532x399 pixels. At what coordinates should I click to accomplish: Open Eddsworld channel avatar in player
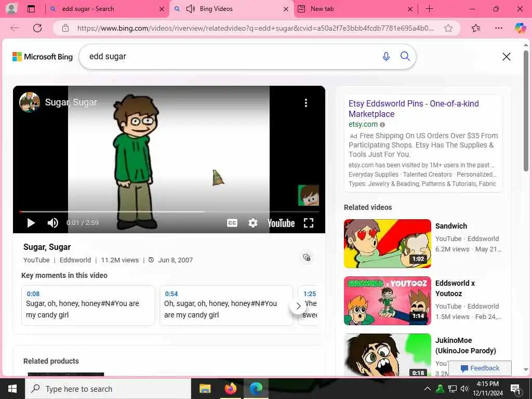click(30, 102)
